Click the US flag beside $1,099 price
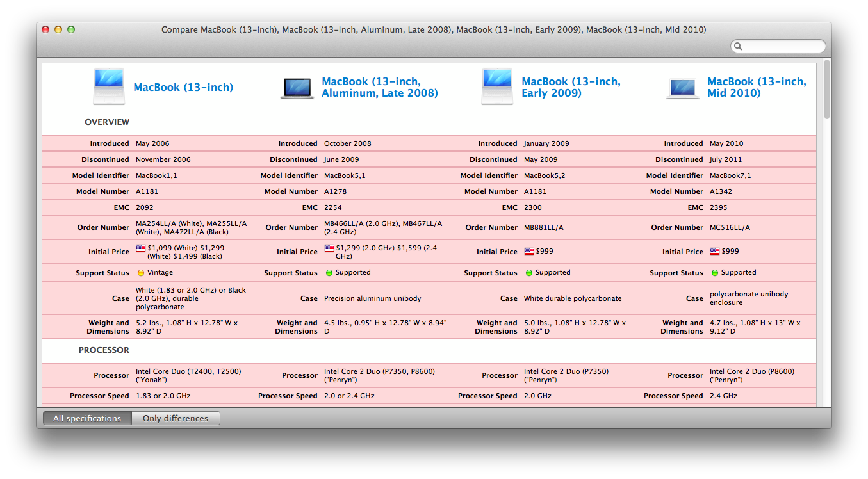 (140, 247)
